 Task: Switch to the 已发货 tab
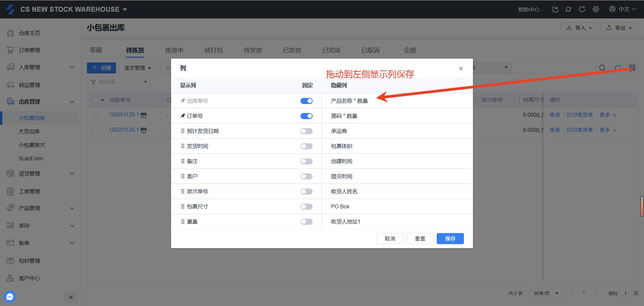[292, 50]
